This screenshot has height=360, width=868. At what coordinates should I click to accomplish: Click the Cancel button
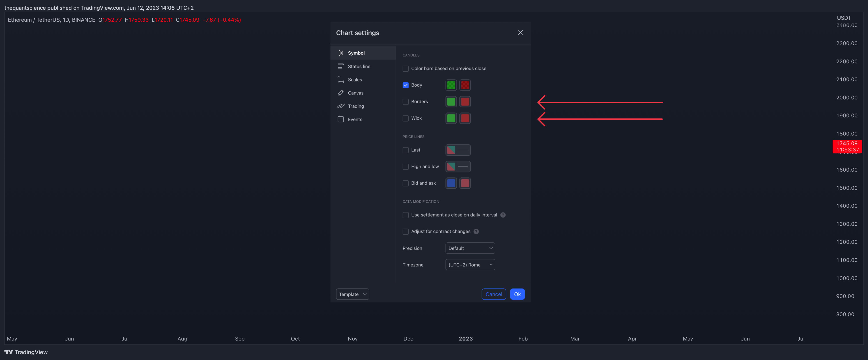[x=494, y=294]
